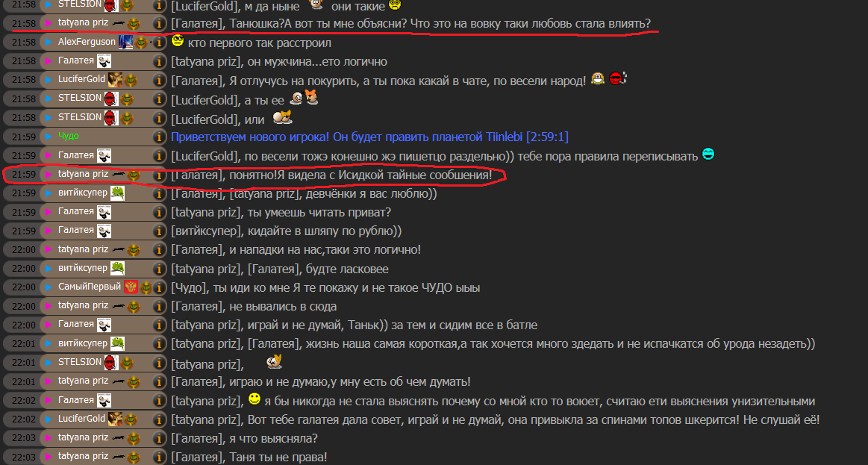Click the sunglasses smiley in AlexFerguson's message
The image size is (868, 465).
[177, 40]
